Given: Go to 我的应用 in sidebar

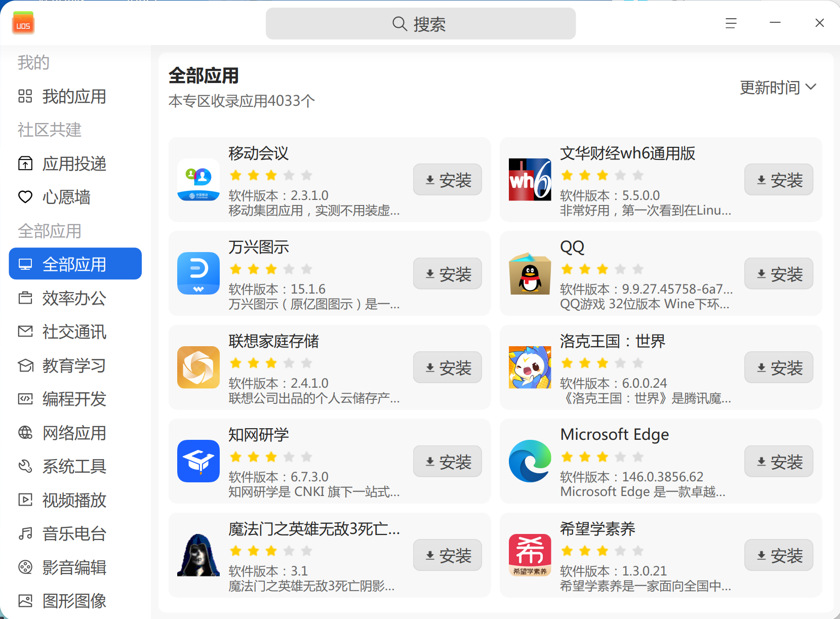Looking at the screenshot, I should click(74, 96).
